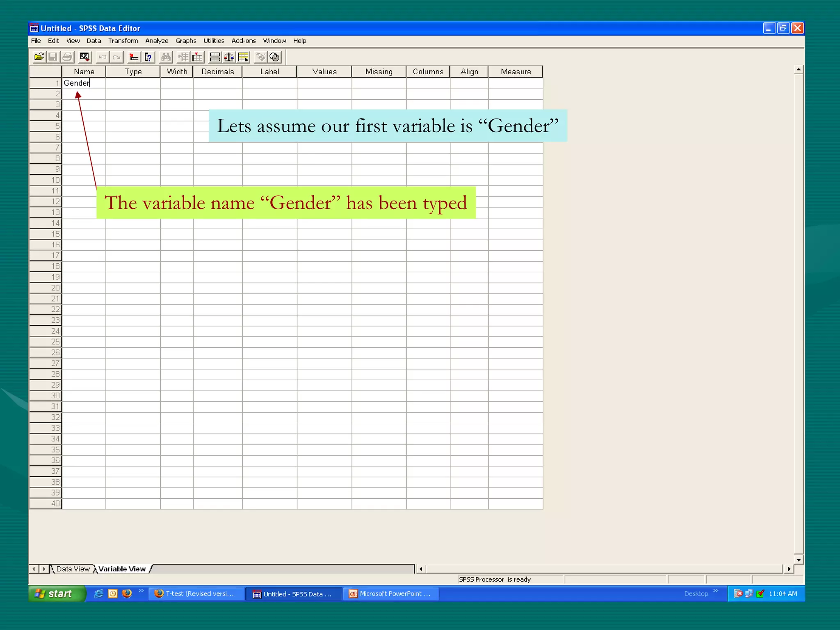
Task: Click the Undo toolbar icon
Action: (x=103, y=57)
